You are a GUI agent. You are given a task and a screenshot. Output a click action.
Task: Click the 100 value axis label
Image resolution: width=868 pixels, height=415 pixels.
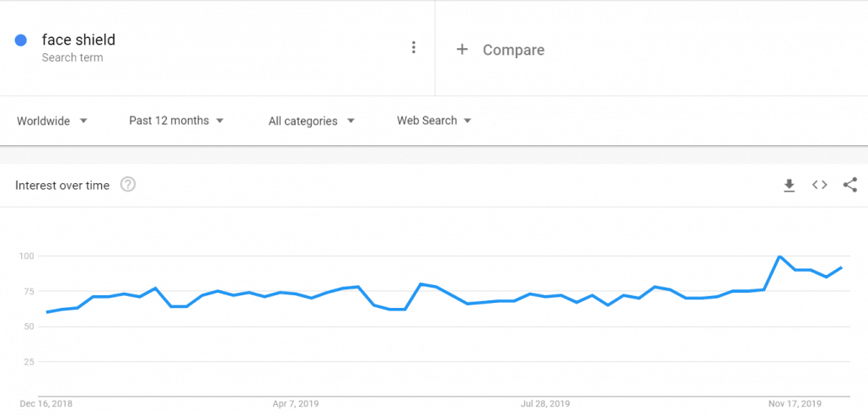(24, 256)
